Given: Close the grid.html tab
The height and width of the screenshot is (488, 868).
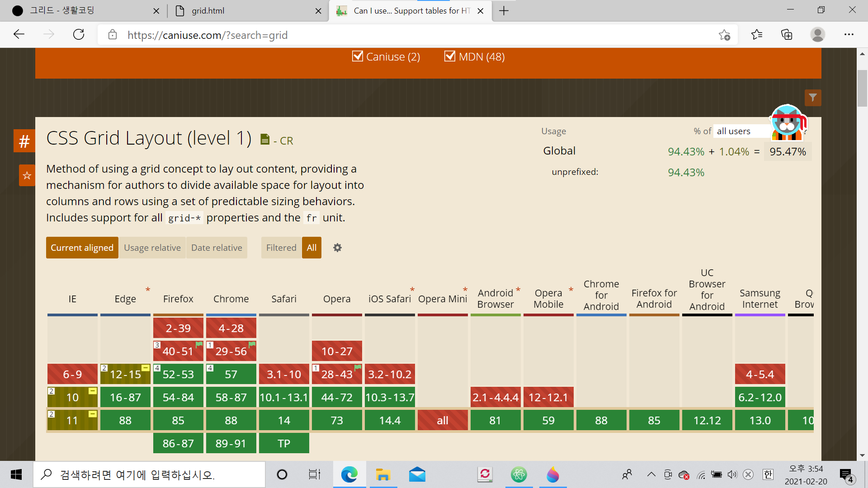Looking at the screenshot, I should [x=318, y=11].
